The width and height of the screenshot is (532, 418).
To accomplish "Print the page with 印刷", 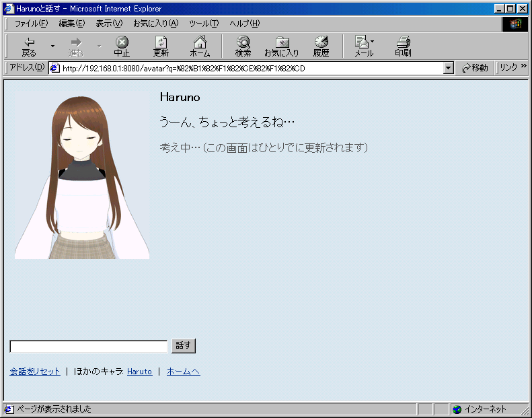I will pyautogui.click(x=403, y=46).
